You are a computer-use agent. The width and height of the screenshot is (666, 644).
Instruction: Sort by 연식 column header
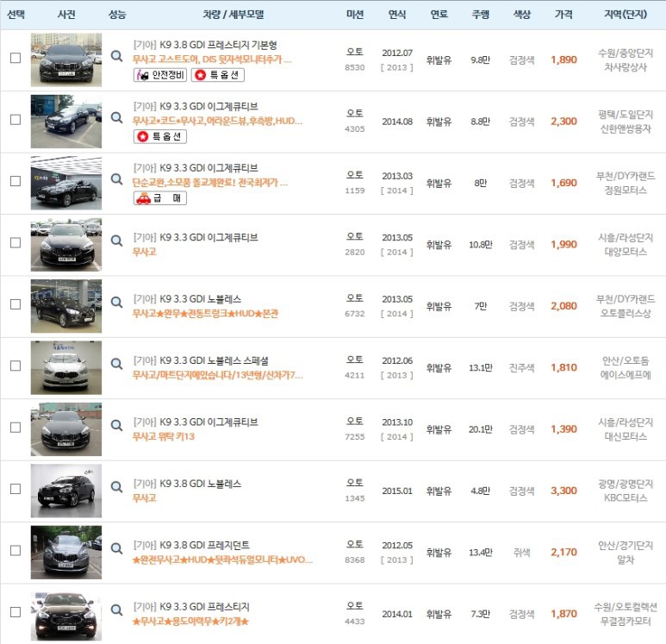point(396,15)
